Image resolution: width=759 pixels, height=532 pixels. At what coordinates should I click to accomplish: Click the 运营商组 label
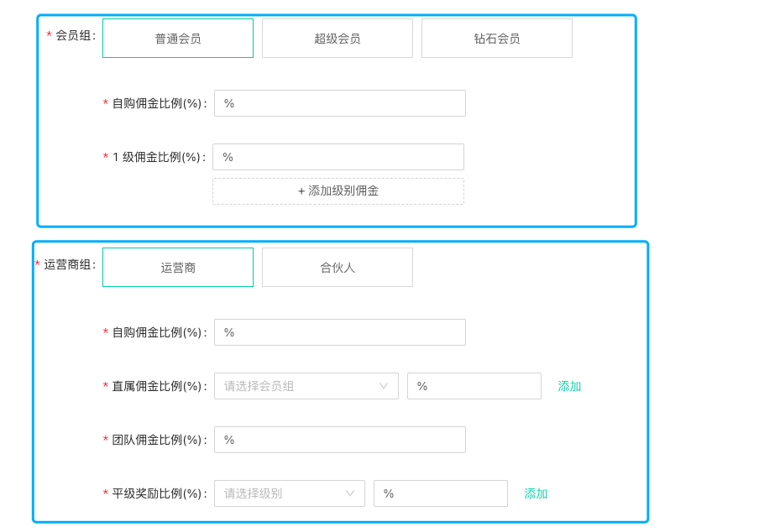click(69, 264)
